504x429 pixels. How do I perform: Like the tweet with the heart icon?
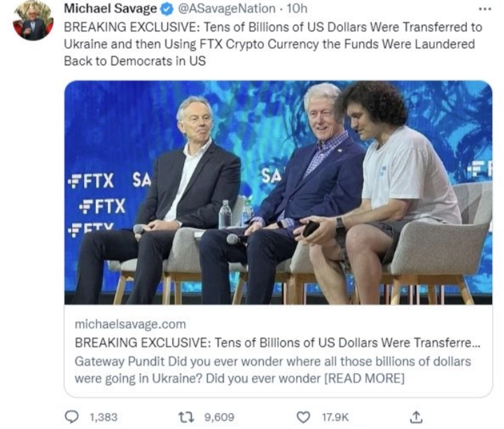pyautogui.click(x=303, y=417)
